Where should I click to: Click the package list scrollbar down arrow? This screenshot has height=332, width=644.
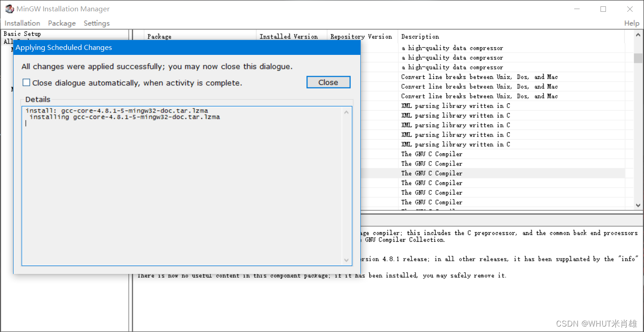tap(638, 205)
